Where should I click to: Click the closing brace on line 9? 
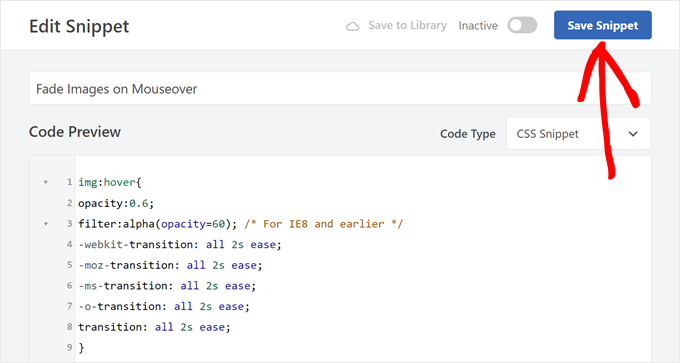[81, 347]
